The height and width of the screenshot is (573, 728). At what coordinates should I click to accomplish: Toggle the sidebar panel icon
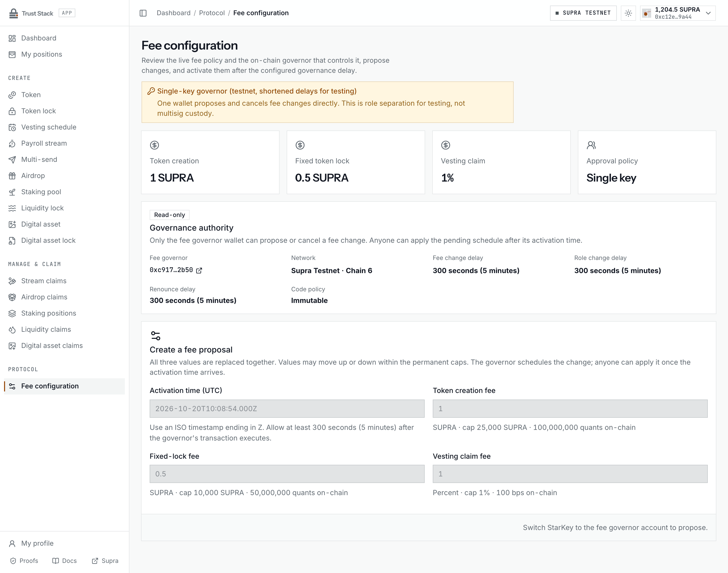point(143,13)
